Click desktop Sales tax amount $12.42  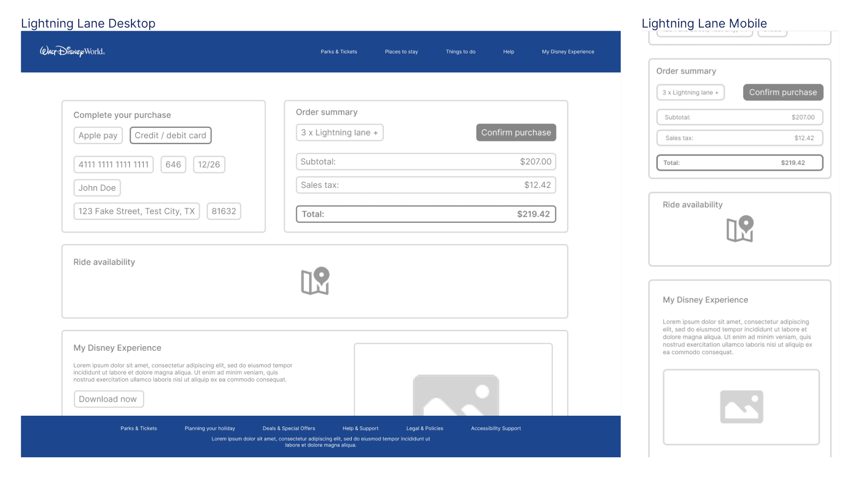[538, 185]
